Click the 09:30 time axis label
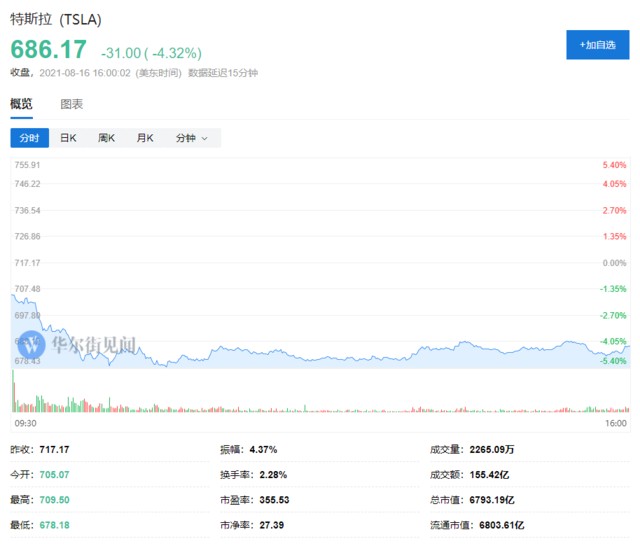This screenshot has width=640, height=546. 25,423
